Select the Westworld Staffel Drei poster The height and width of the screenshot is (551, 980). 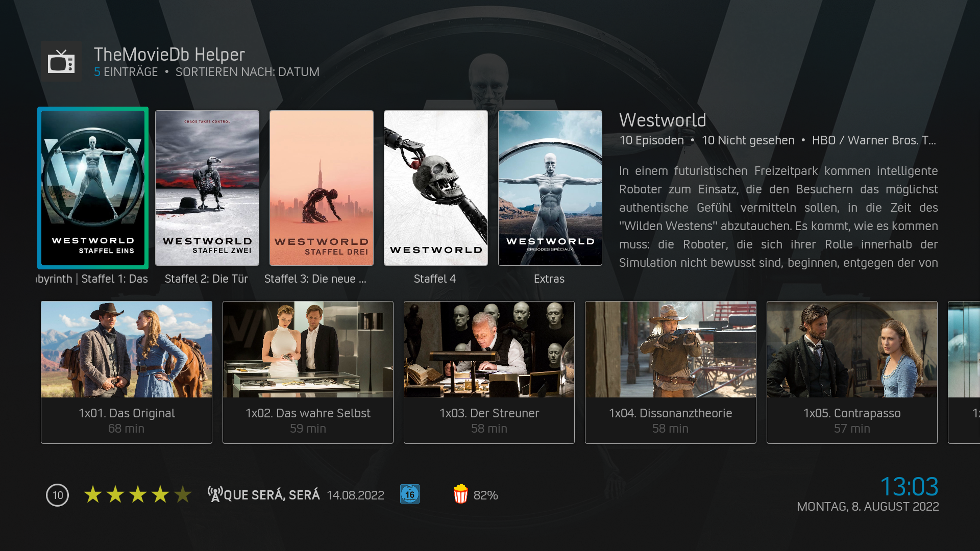tap(322, 188)
